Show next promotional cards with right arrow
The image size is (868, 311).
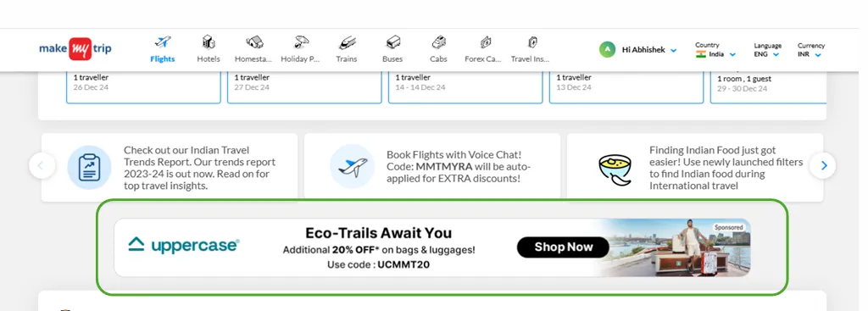822,165
